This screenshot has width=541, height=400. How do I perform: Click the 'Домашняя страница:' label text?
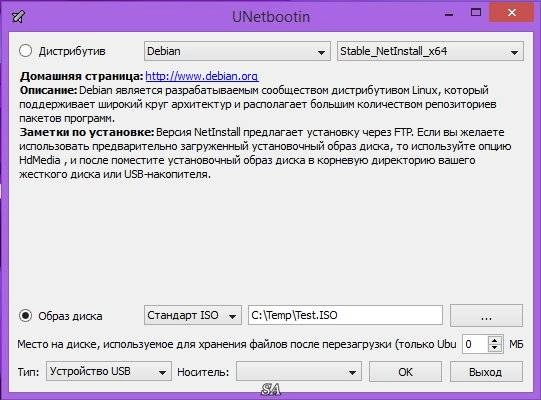pos(81,76)
